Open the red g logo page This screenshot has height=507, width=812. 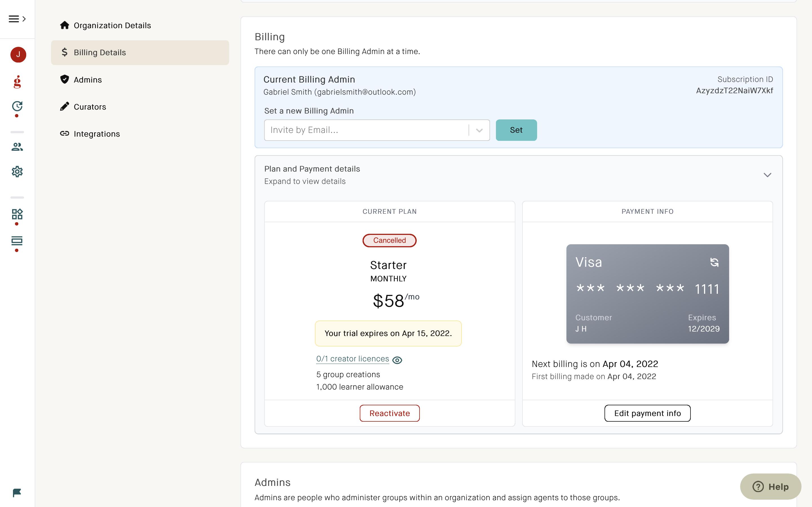17,82
